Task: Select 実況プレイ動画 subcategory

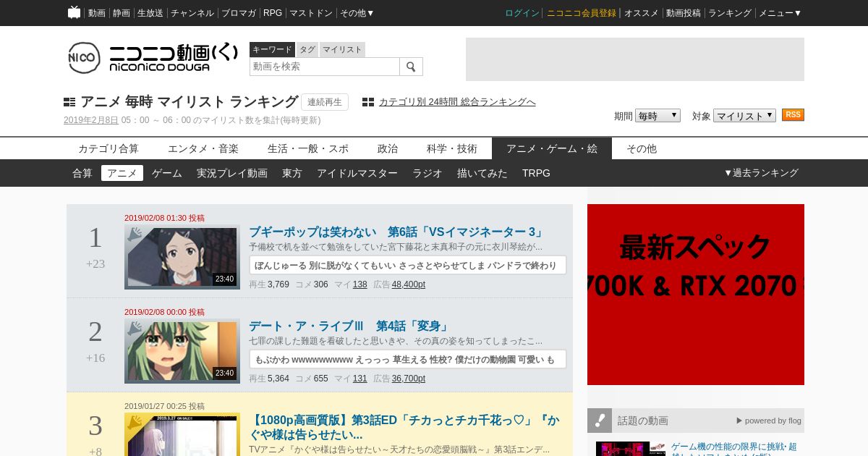Action: coord(232,173)
